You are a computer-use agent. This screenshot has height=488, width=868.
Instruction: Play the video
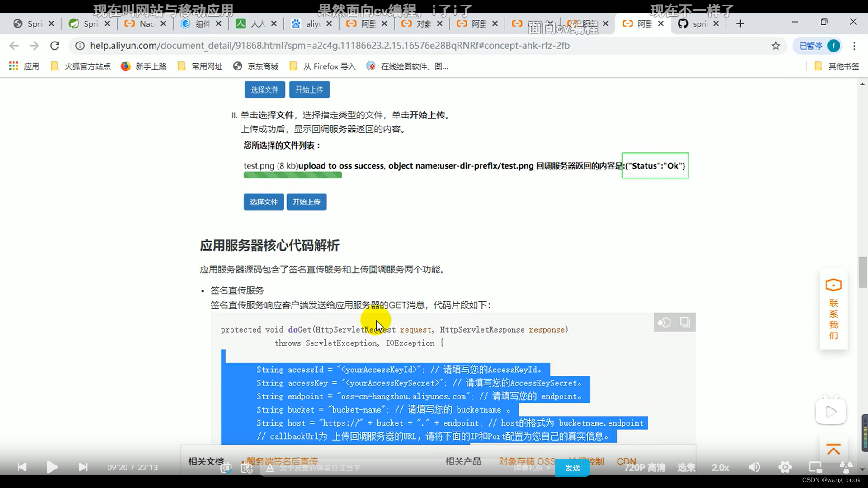[52, 467]
